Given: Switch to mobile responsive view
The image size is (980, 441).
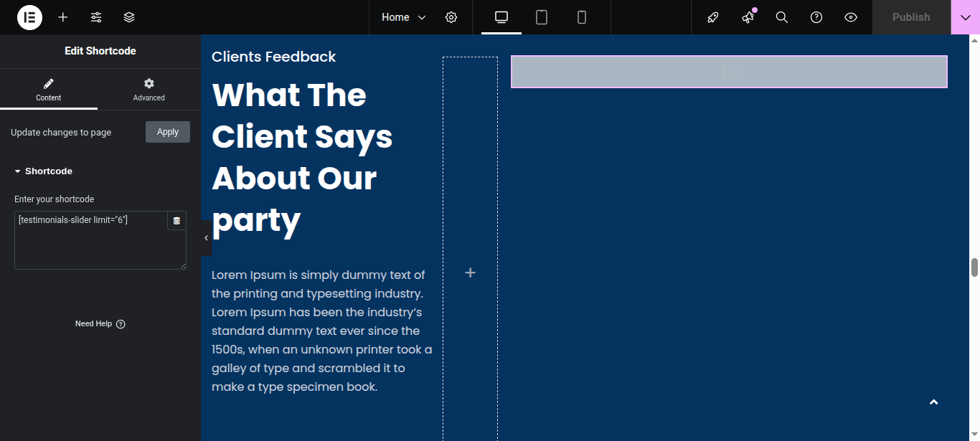Looking at the screenshot, I should [x=582, y=17].
